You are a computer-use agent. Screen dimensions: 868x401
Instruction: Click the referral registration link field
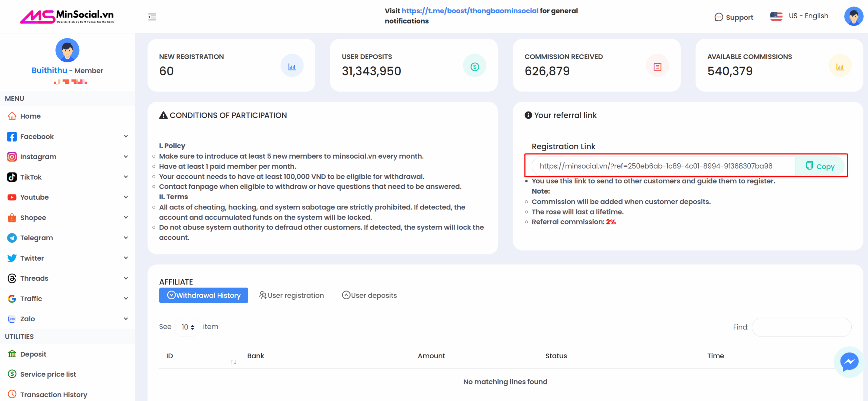[x=663, y=166]
